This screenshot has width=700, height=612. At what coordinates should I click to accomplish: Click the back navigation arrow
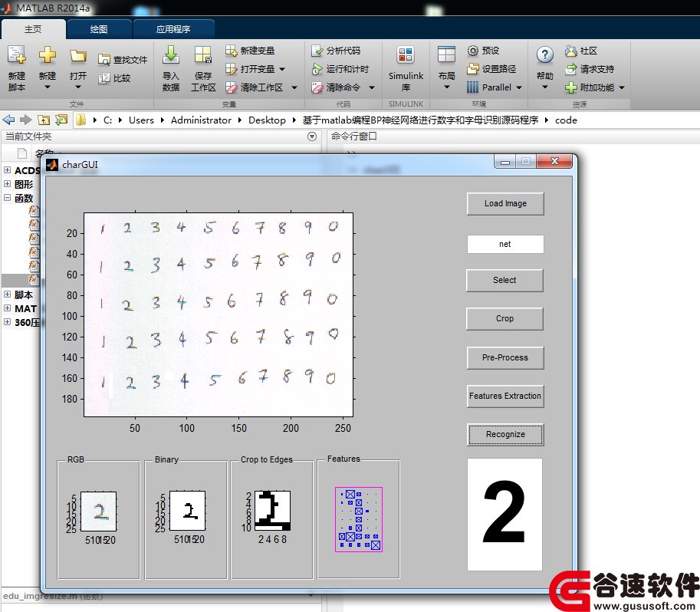coord(8,120)
